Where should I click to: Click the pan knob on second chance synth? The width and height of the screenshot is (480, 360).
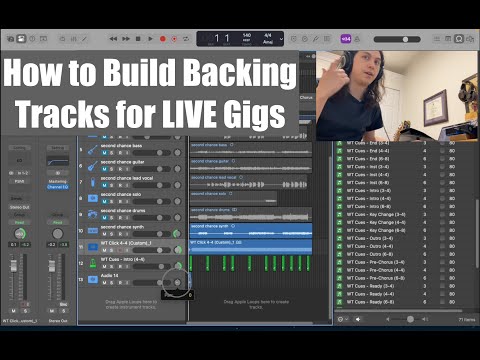click(x=177, y=234)
